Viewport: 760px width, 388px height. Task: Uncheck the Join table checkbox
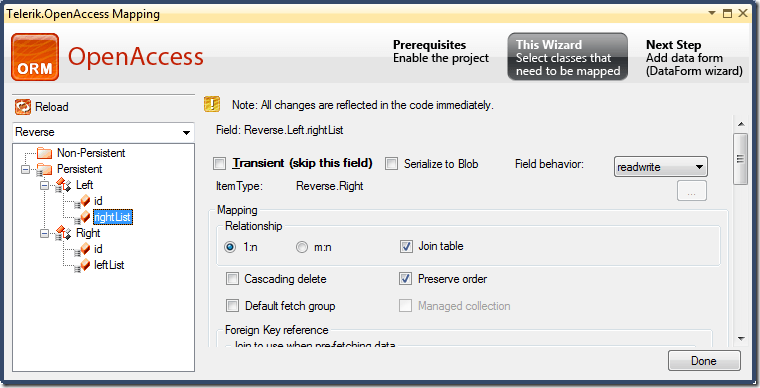(406, 247)
